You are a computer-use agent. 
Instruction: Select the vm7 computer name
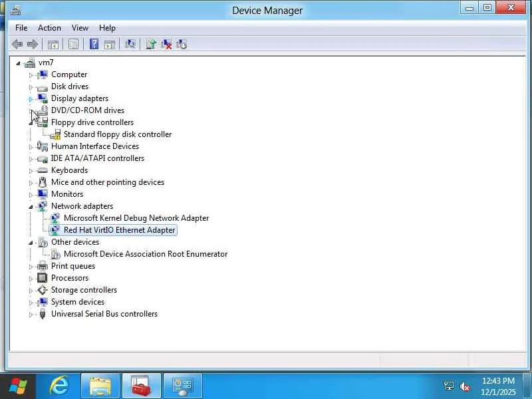pyautogui.click(x=46, y=63)
